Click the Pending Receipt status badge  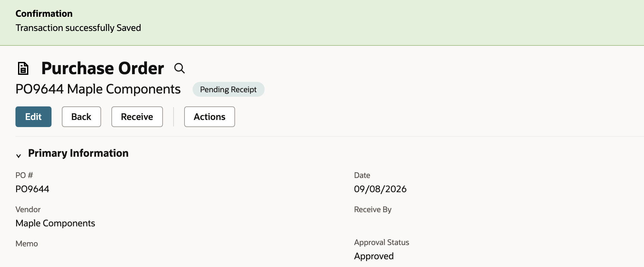pos(228,89)
